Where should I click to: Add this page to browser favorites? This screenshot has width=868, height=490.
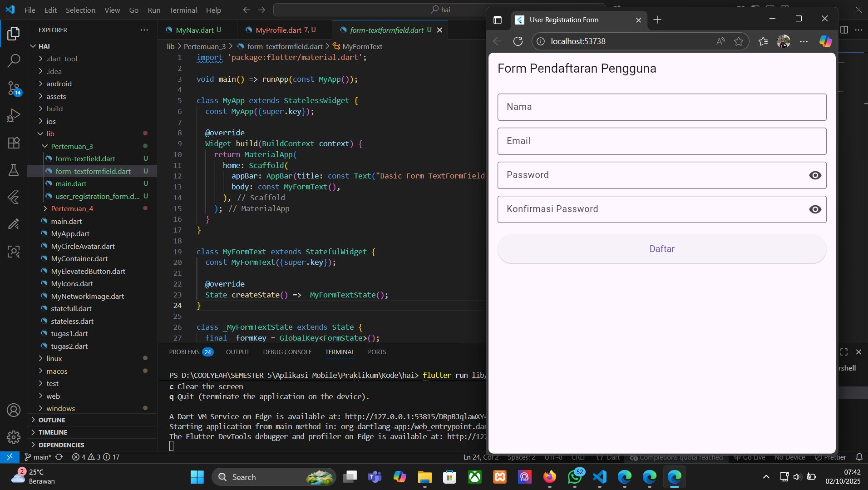(x=739, y=41)
